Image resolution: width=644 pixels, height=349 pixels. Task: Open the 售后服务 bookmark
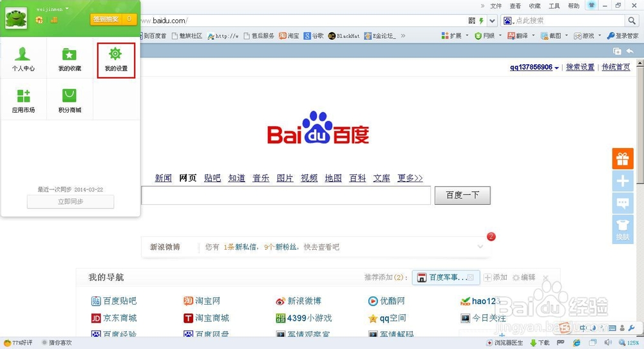point(259,36)
